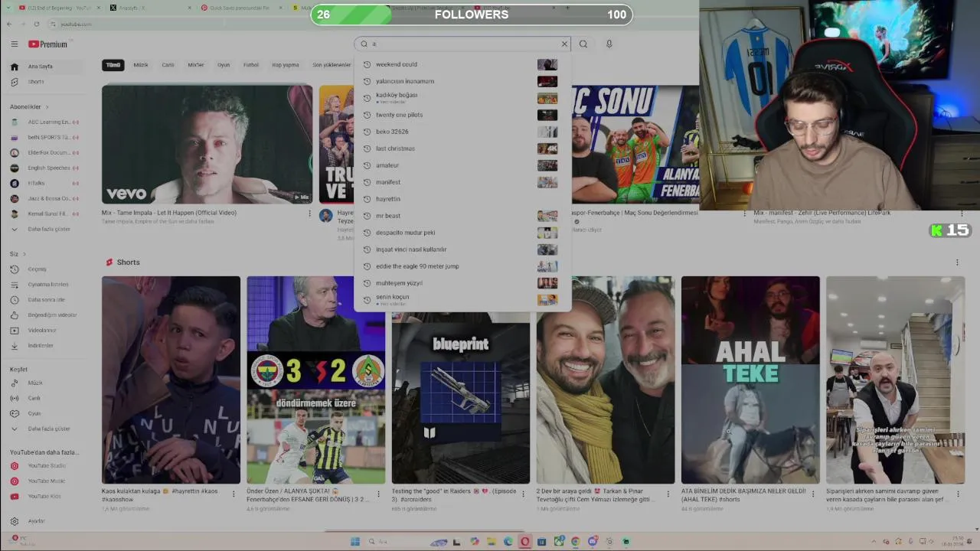
Task: Choose 'muhteşem yüzyıl' search suggestion
Action: pos(462,283)
